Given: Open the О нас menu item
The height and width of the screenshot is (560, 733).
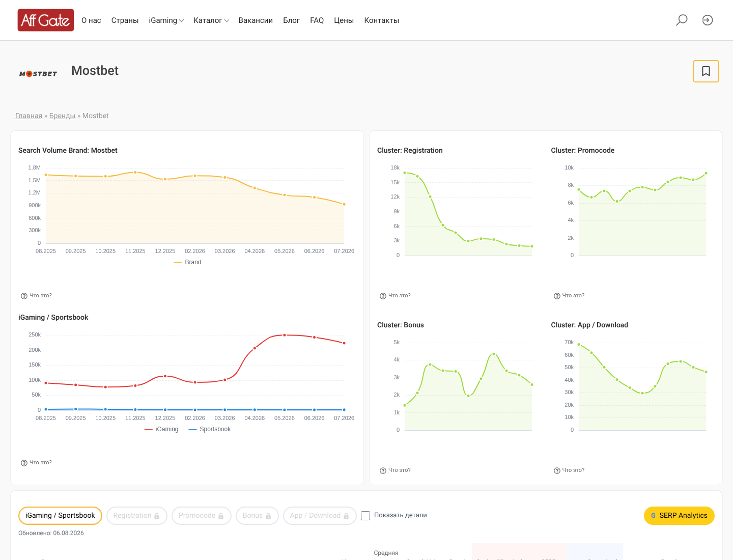Looking at the screenshot, I should (x=91, y=20).
